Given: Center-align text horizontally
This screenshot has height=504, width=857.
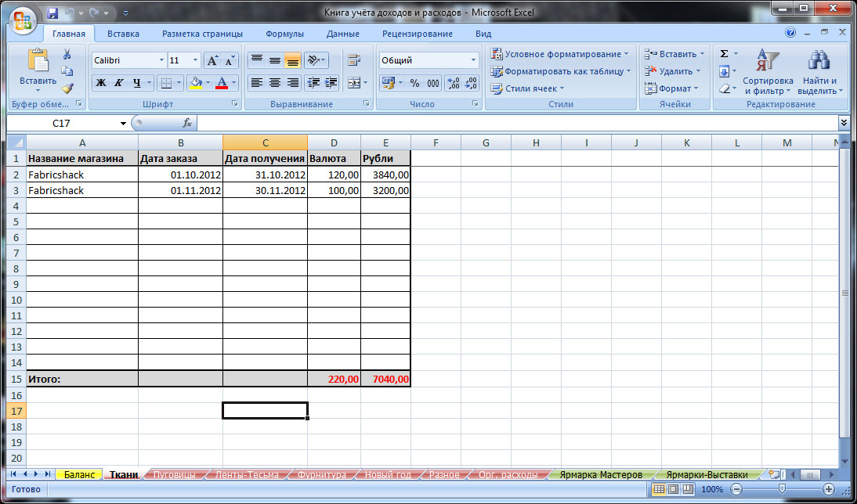Looking at the screenshot, I should pyautogui.click(x=274, y=83).
